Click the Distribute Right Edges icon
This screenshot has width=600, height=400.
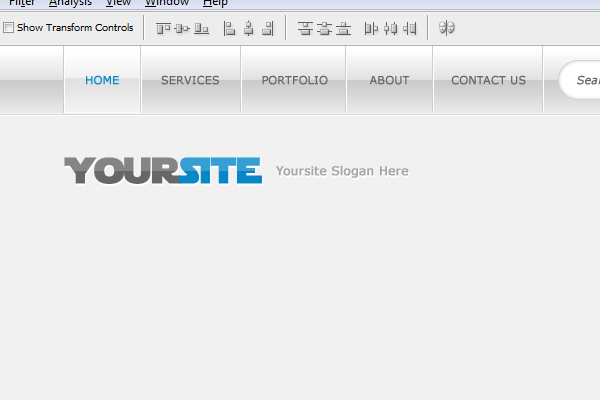coord(410,28)
